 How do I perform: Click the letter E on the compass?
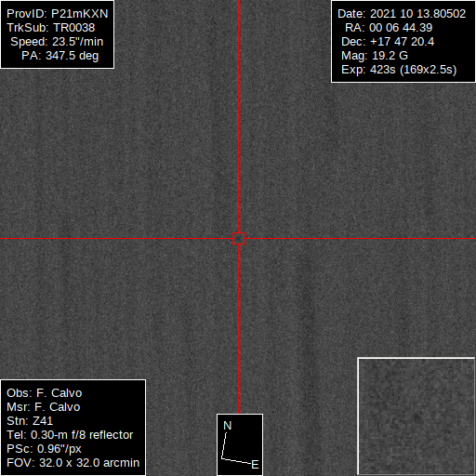[x=255, y=465]
